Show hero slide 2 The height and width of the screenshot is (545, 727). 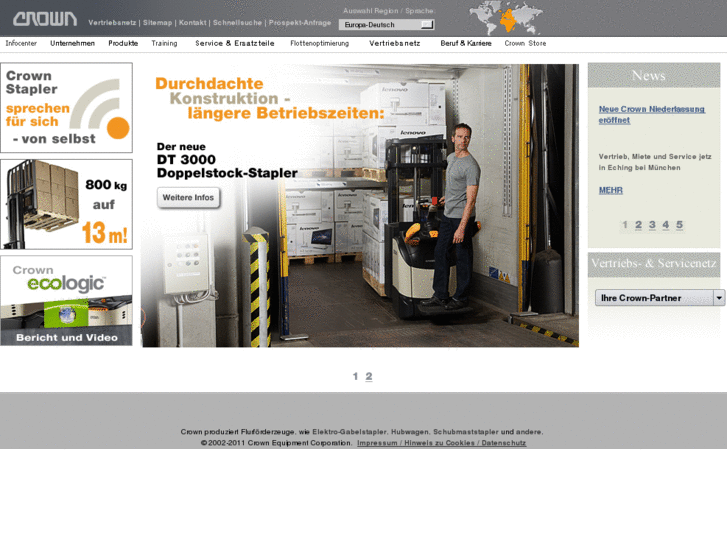pyautogui.click(x=369, y=376)
